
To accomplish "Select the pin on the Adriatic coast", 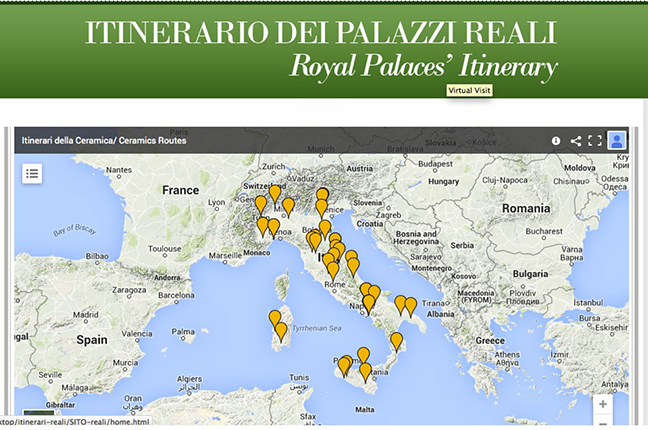I will coord(353,267).
